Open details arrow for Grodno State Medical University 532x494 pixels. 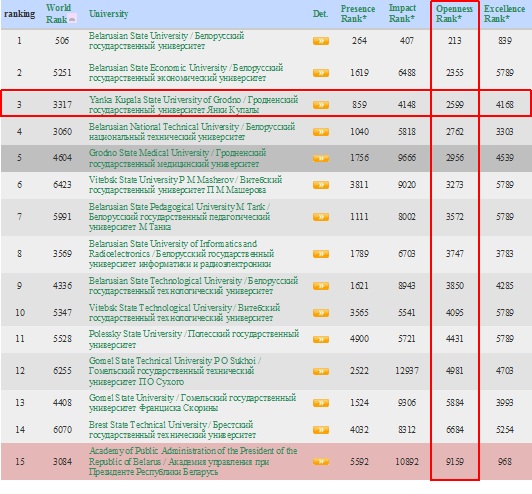coord(321,158)
